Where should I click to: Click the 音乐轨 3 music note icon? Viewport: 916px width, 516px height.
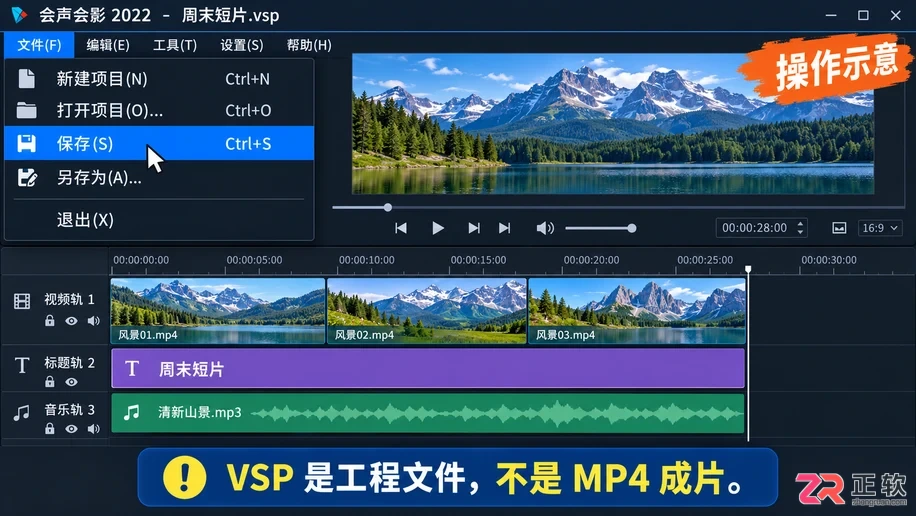point(22,413)
